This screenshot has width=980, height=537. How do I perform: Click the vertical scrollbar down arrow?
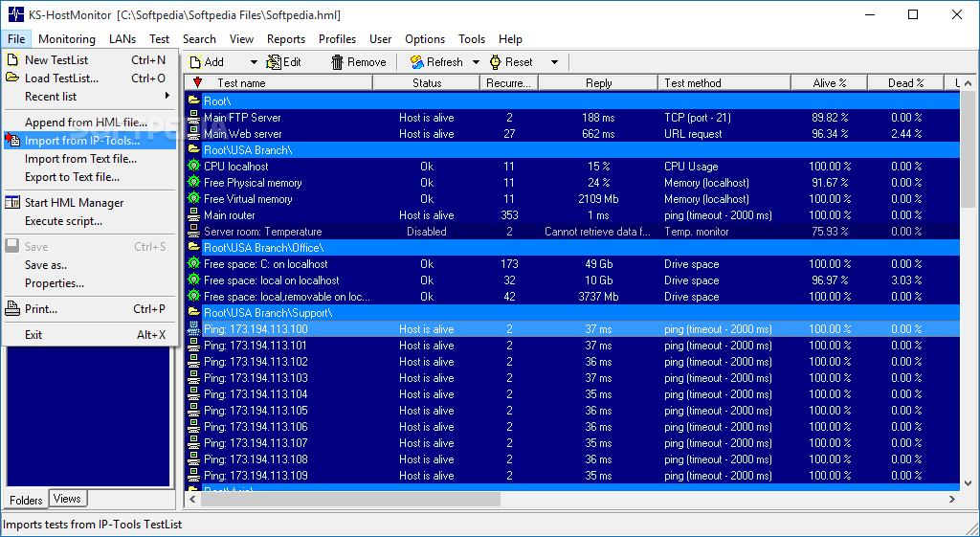pos(968,483)
